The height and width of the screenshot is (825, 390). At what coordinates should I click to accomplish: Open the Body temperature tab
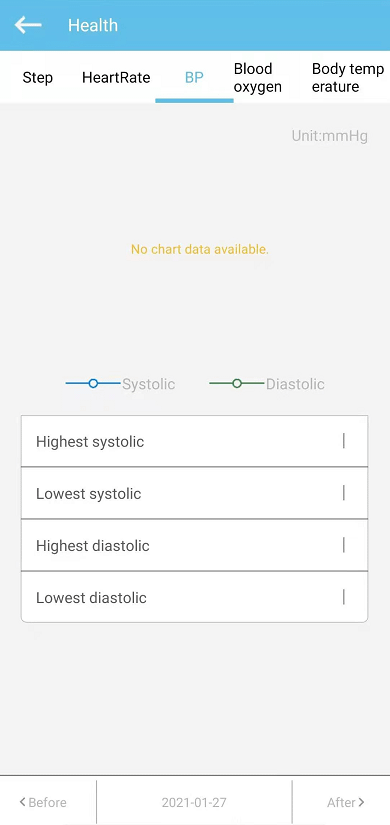coord(347,78)
